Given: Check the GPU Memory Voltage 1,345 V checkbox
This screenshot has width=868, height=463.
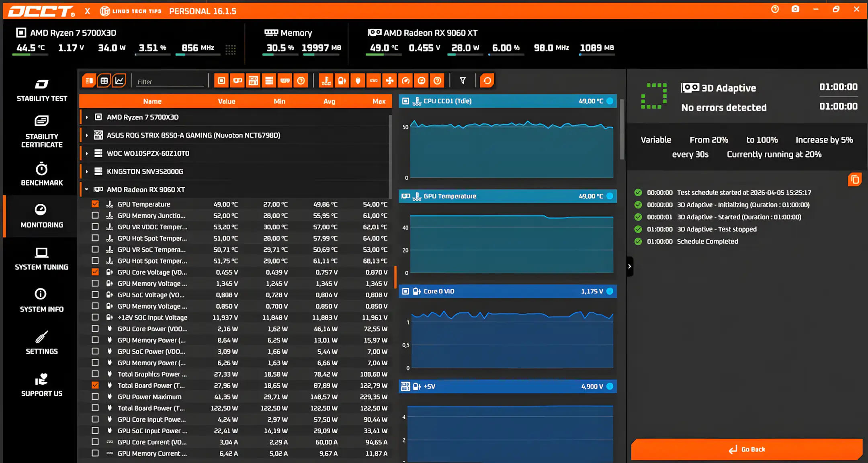Looking at the screenshot, I should (95, 283).
